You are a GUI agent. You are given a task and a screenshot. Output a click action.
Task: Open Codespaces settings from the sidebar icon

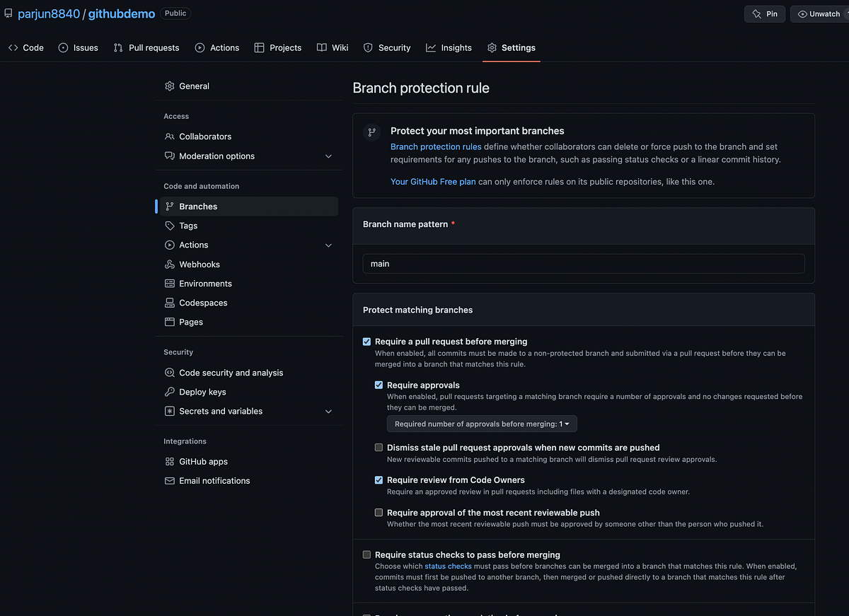tap(170, 302)
